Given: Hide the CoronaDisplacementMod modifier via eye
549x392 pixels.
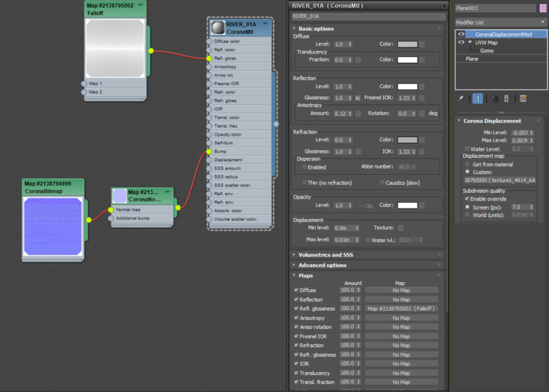Looking at the screenshot, I should point(461,34).
